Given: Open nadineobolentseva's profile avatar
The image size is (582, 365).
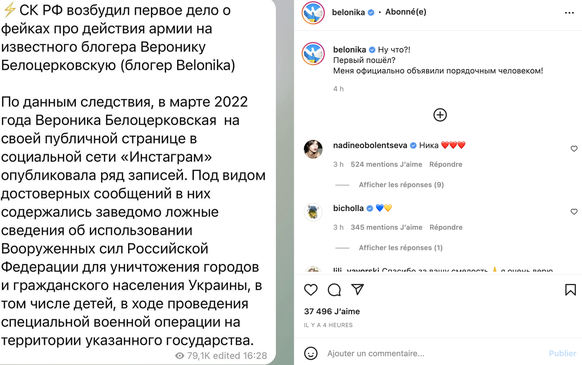Looking at the screenshot, I should 313,149.
